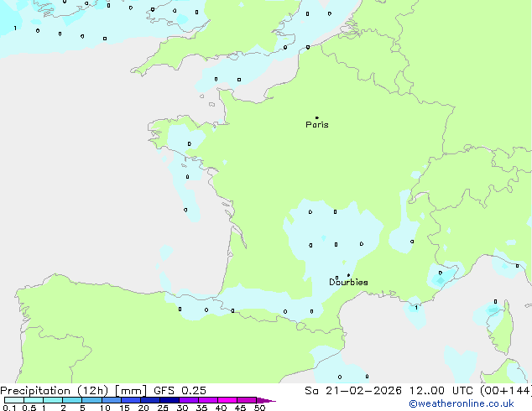Viewport: 532px width, 411px height.
Task: Click the '50' legend scale value
Action: pyautogui.click(x=259, y=408)
